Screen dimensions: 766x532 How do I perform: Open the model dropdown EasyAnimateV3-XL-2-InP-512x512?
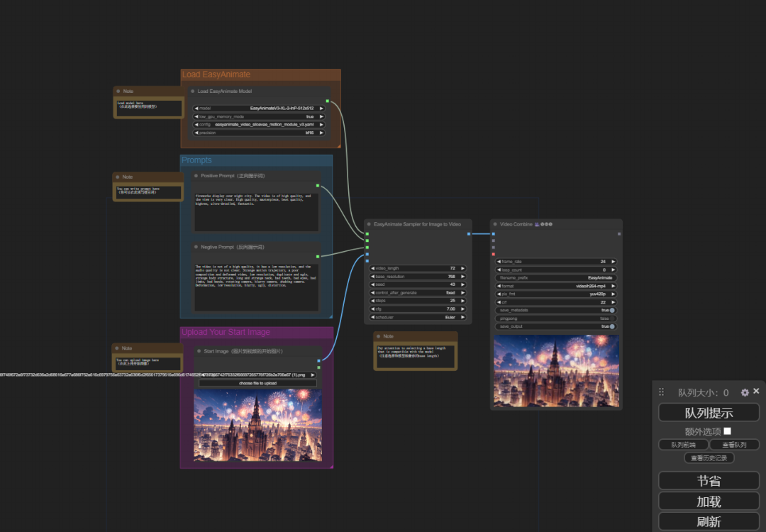[x=259, y=109]
